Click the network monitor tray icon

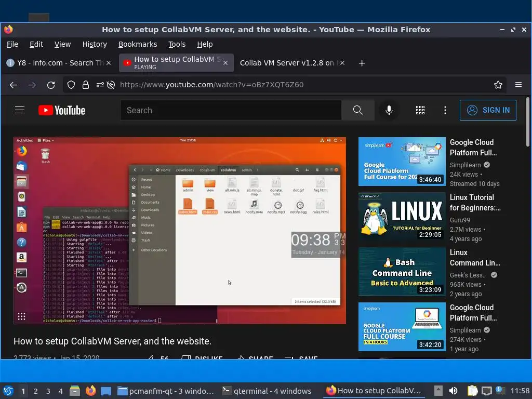pos(487,391)
